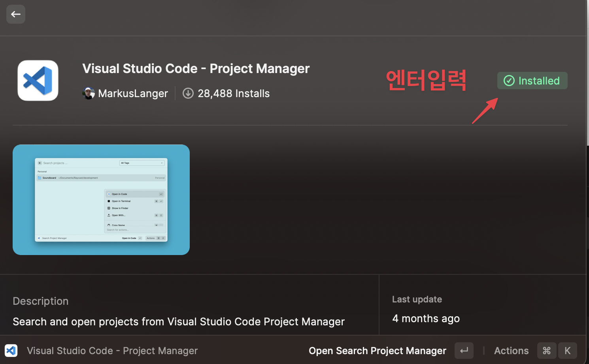This screenshot has width=589, height=364.
Task: Open MarkusLanger's avatar picture
Action: pyautogui.click(x=89, y=93)
